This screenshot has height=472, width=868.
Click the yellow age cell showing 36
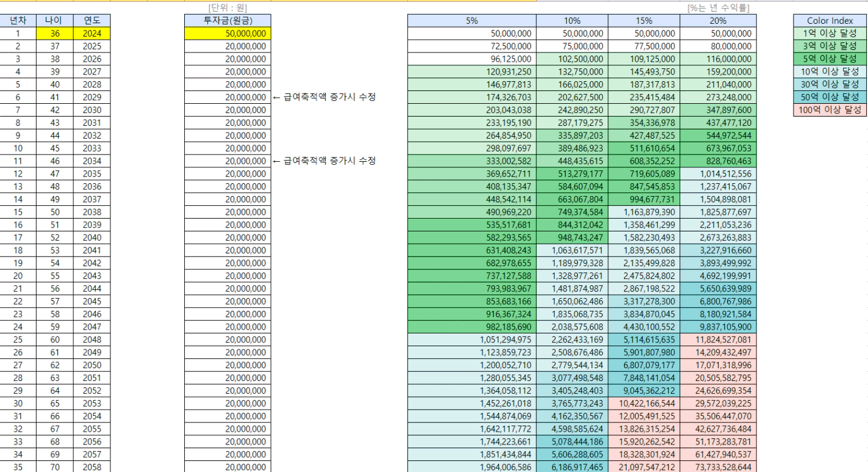pyautogui.click(x=55, y=34)
